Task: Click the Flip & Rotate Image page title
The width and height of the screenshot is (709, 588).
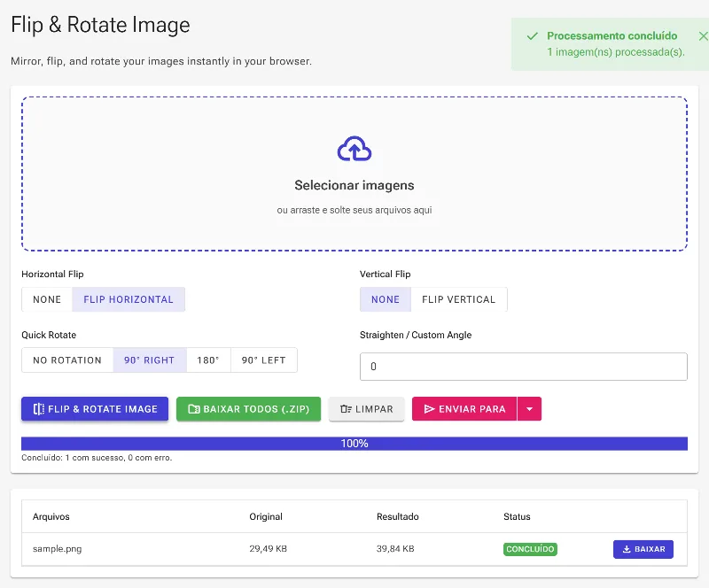Action: coord(100,26)
